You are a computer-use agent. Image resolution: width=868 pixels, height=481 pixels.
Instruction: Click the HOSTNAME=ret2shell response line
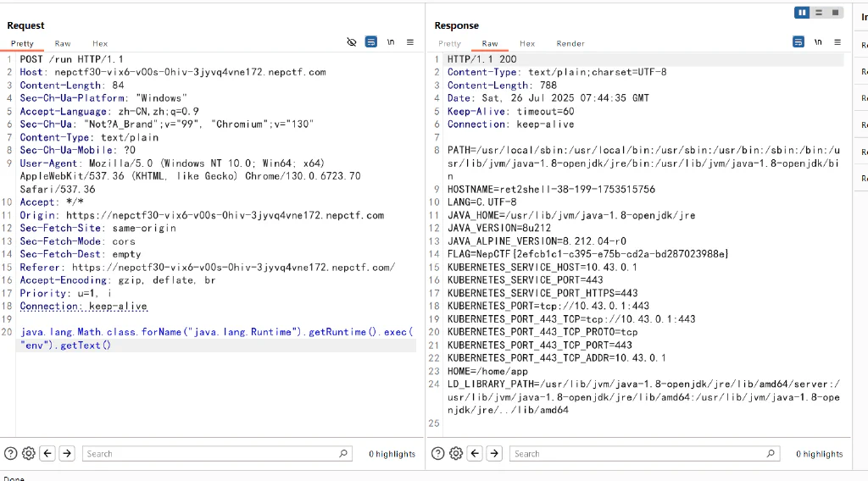tap(551, 189)
